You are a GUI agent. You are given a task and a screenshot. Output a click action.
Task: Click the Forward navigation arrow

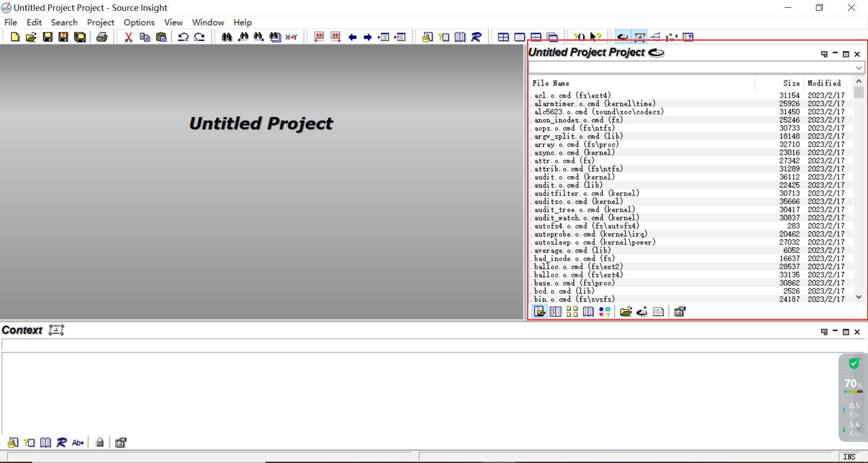click(368, 37)
